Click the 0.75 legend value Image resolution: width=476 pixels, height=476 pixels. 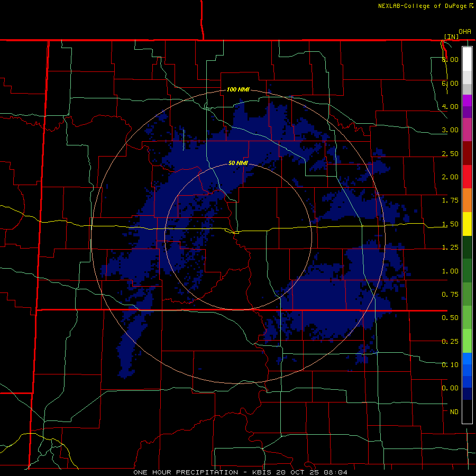click(x=450, y=295)
